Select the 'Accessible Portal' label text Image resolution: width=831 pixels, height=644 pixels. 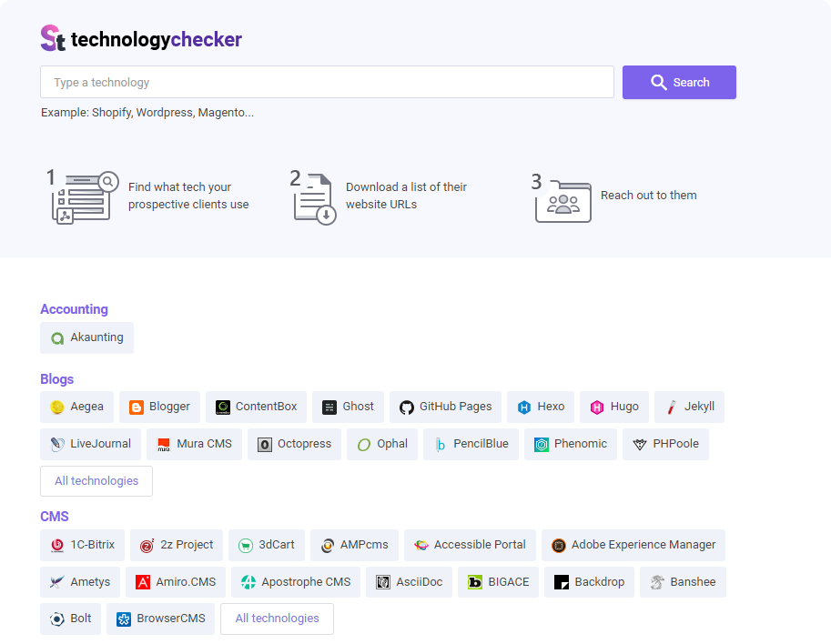coord(480,545)
